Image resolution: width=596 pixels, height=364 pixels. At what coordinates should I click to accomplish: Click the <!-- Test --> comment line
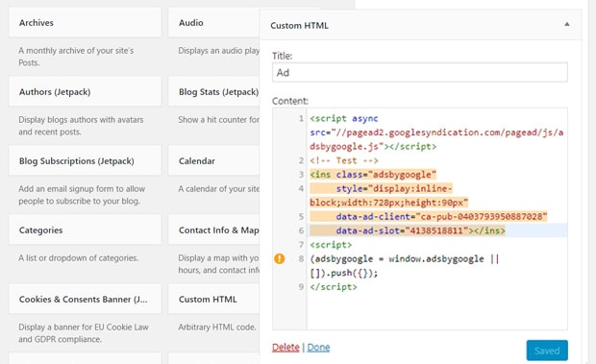pos(344,160)
